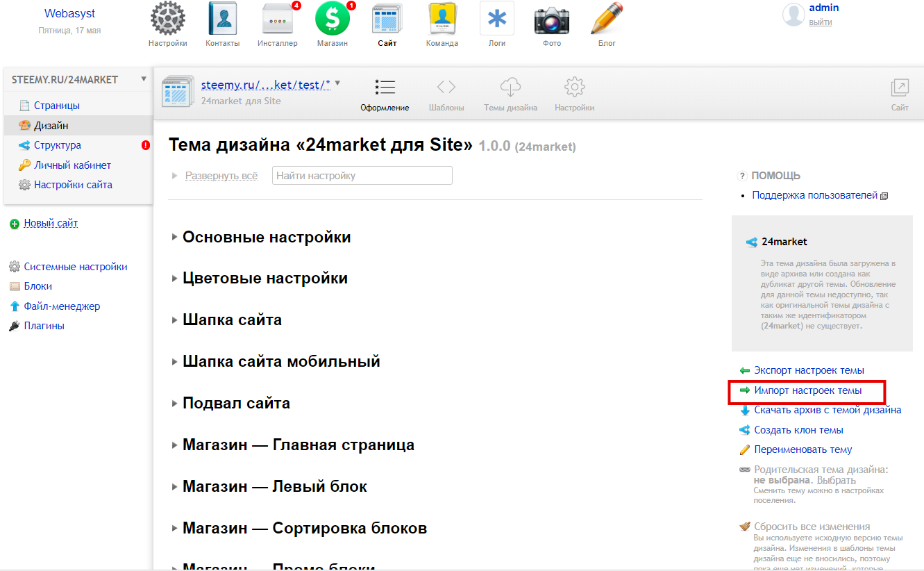Click the Плагины plug icon
Screen dimensions: 924x571
tap(15, 326)
